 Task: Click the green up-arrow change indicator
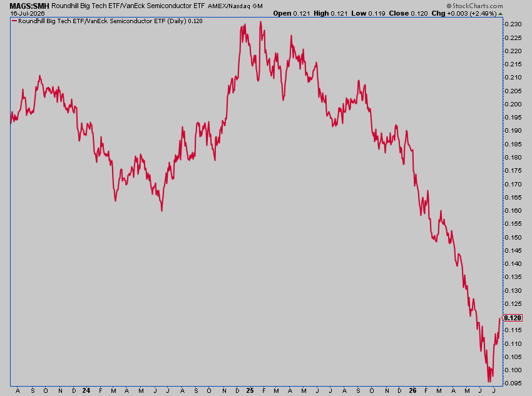[x=501, y=14]
